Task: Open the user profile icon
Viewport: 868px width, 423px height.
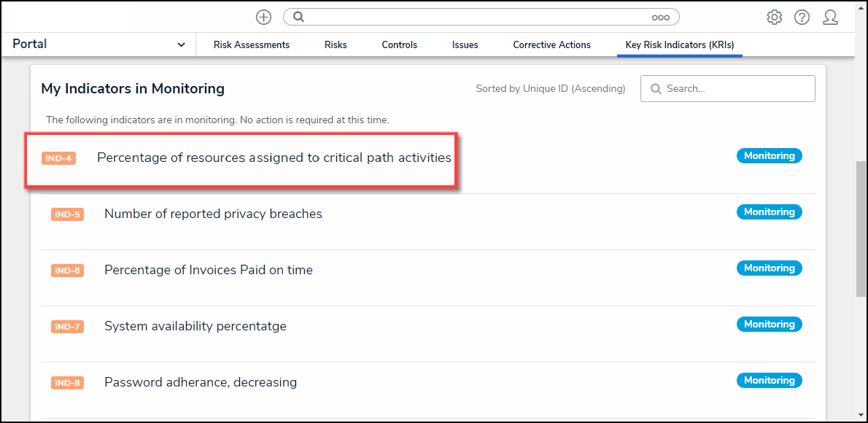Action: click(830, 17)
